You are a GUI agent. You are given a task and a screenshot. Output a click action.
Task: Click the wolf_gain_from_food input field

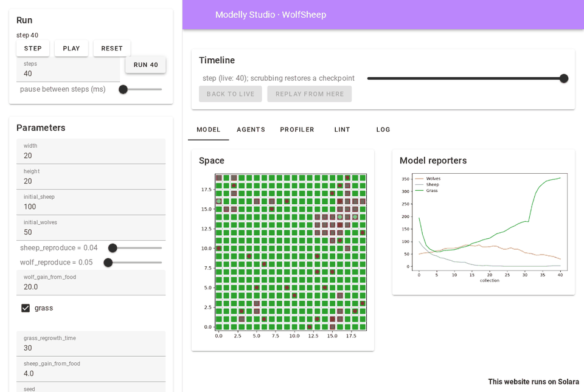coord(91,283)
